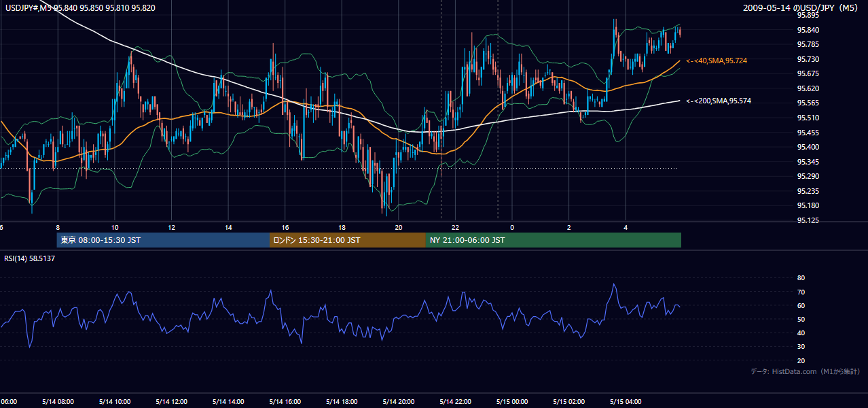Click the 5/14 14:00 time axis label
868x408 pixels.
[228, 401]
